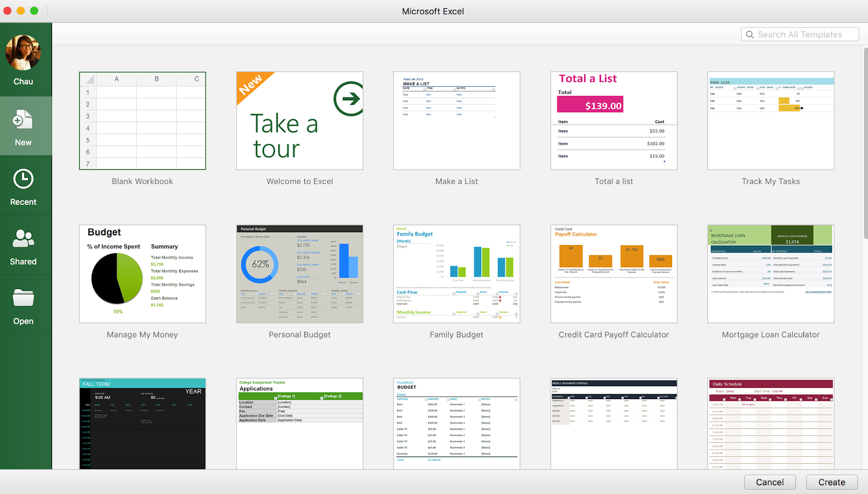
Task: Open the Chau account profile picture
Action: [x=23, y=53]
